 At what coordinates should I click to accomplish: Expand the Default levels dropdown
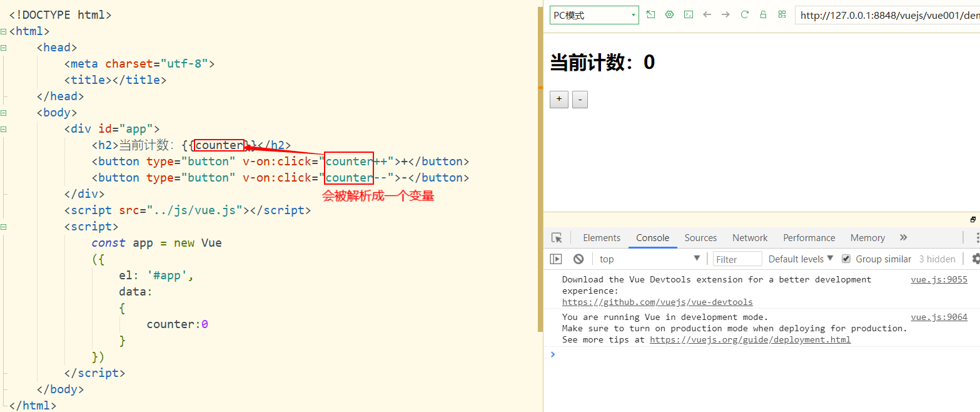801,259
